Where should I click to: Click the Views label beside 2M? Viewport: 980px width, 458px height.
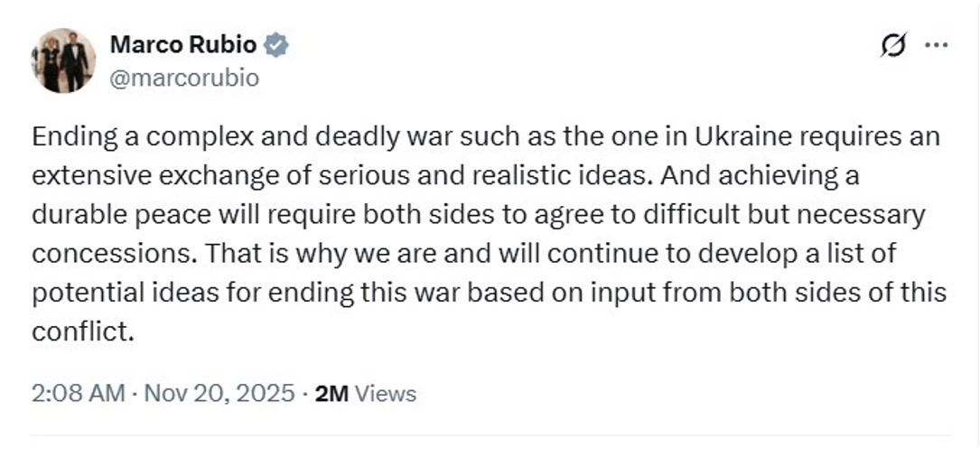tap(386, 394)
